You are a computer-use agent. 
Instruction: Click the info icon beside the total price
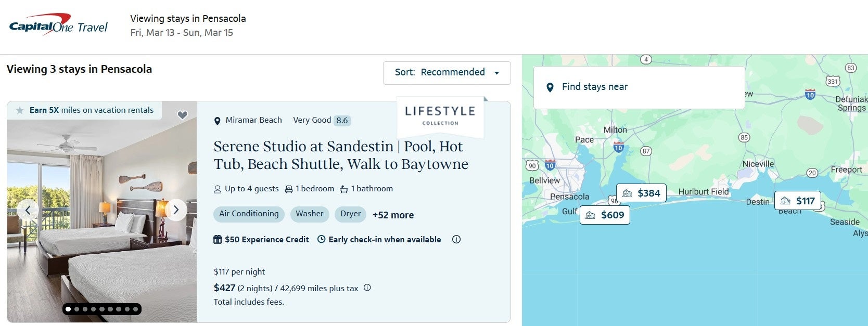click(x=367, y=288)
